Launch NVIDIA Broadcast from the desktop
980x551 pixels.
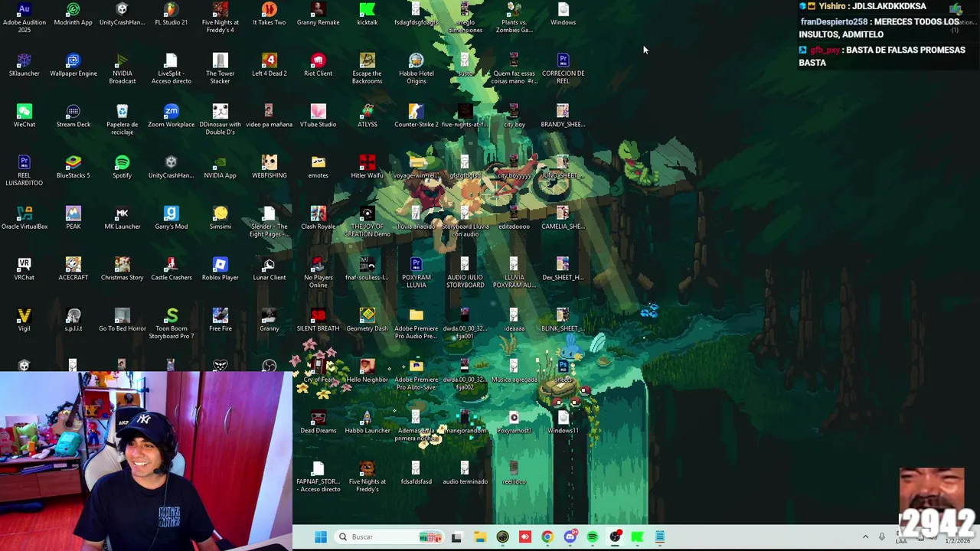pyautogui.click(x=122, y=69)
